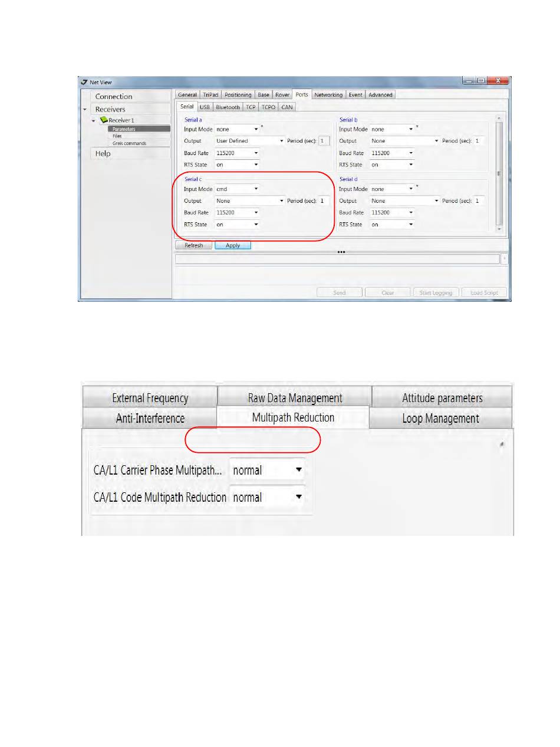Viewport: 560px width, 747px height.
Task: Open CA/L1 Carrier Phase Multipath dropdown
Action: tap(267, 470)
